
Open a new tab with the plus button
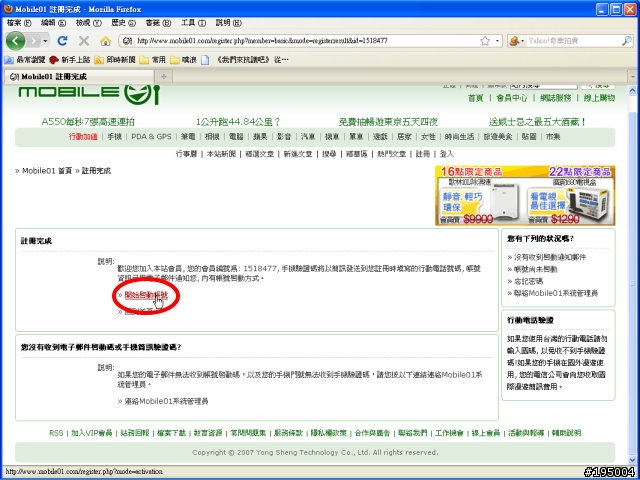pyautogui.click(x=164, y=76)
